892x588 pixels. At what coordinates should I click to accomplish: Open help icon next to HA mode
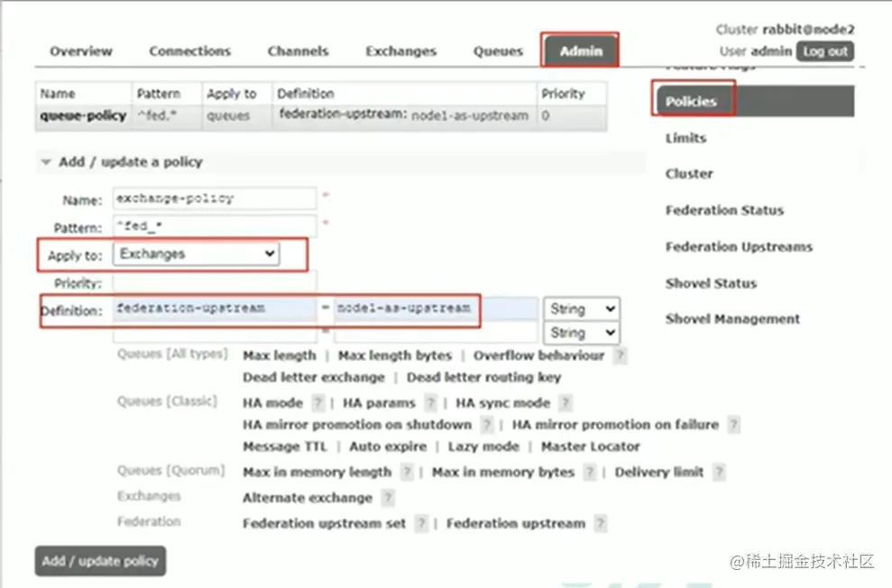click(317, 403)
